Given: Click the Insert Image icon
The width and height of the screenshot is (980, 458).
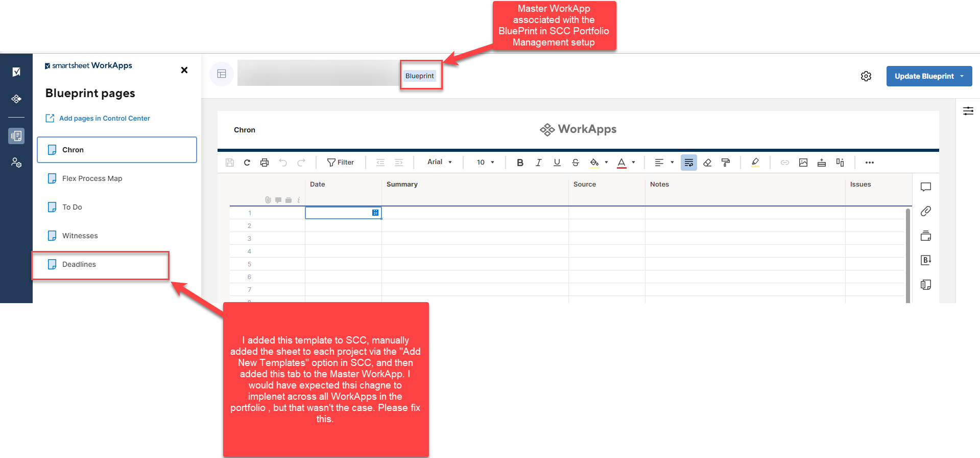Looking at the screenshot, I should click(803, 163).
